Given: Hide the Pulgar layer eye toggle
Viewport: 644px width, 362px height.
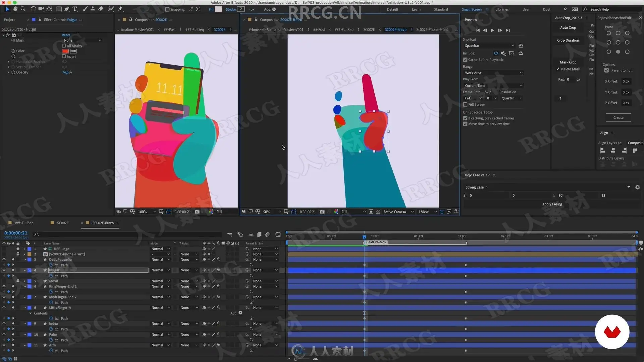Looking at the screenshot, I should [4, 270].
